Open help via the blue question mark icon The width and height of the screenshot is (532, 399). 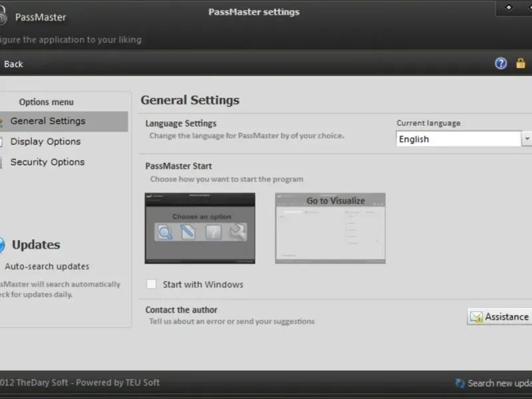pos(501,63)
